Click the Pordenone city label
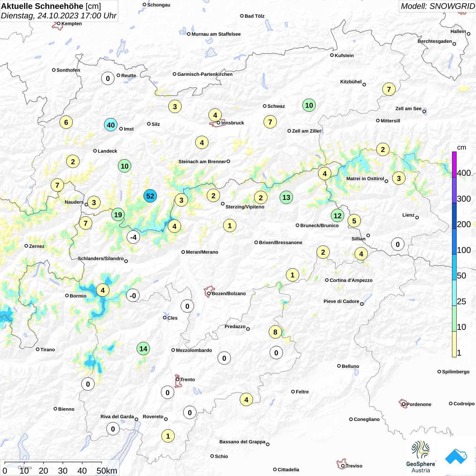 tap(419, 404)
